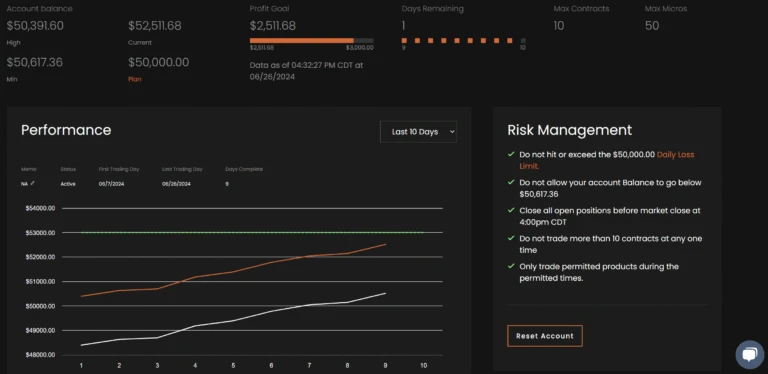This screenshot has height=374, width=768.
Task: Click the checkmark beside account Balance rule
Action: (511, 182)
